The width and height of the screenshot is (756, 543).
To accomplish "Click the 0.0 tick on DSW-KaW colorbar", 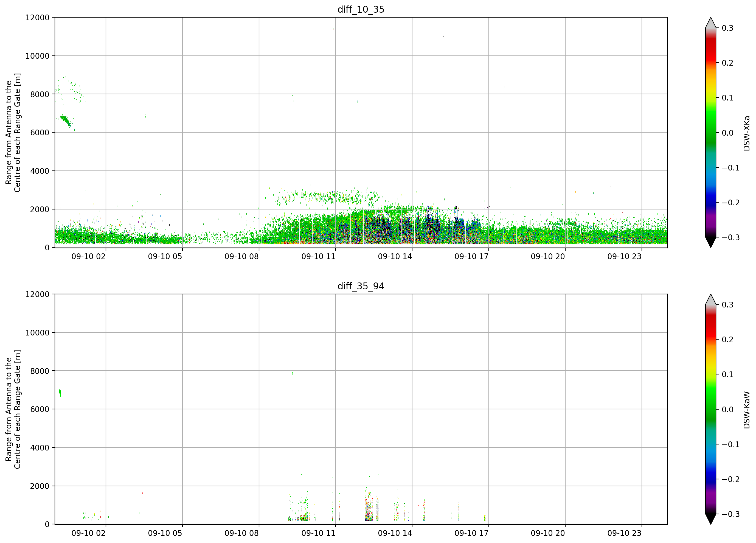I will coord(728,410).
